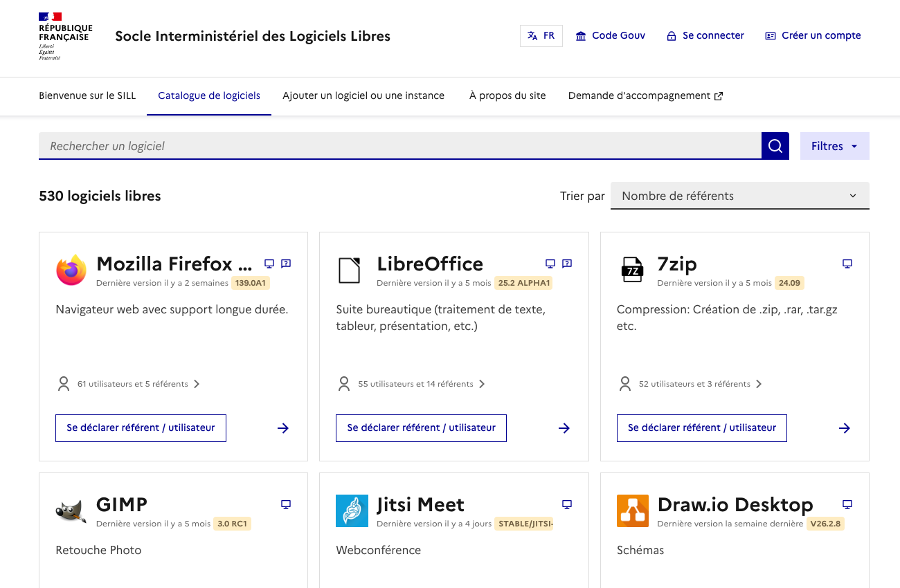The image size is (900, 588).
Task: Open Mozilla Firefox details via arrow
Action: (283, 428)
